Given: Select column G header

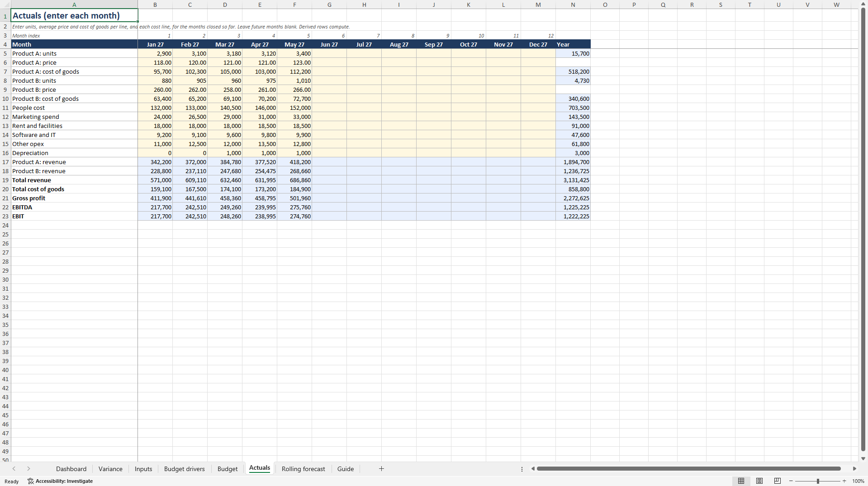Looking at the screenshot, I should 329,5.
